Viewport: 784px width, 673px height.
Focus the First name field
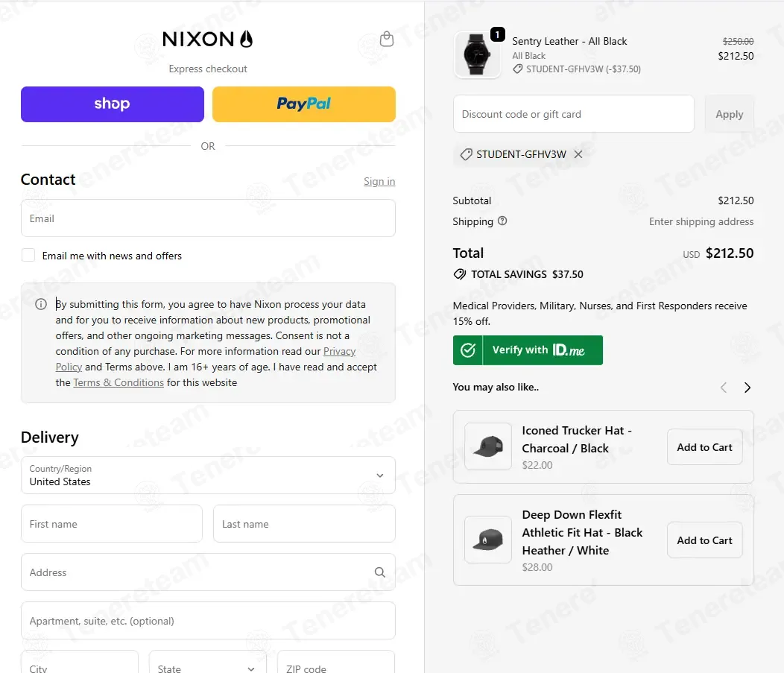[x=112, y=523]
